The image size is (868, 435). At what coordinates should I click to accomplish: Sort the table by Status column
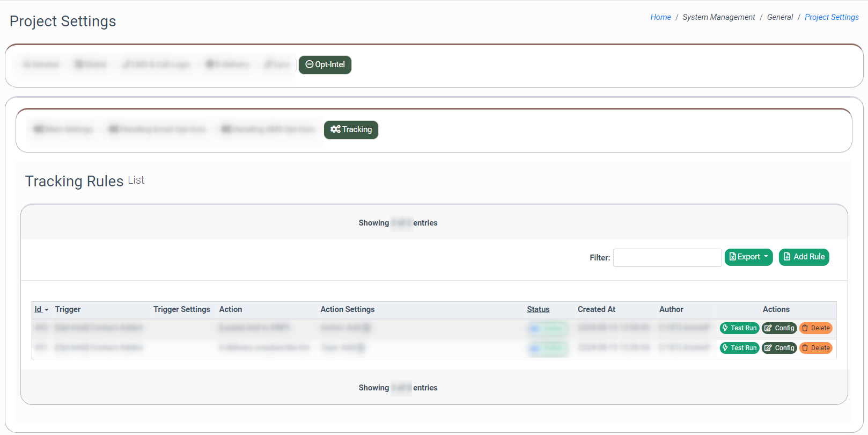click(x=538, y=310)
